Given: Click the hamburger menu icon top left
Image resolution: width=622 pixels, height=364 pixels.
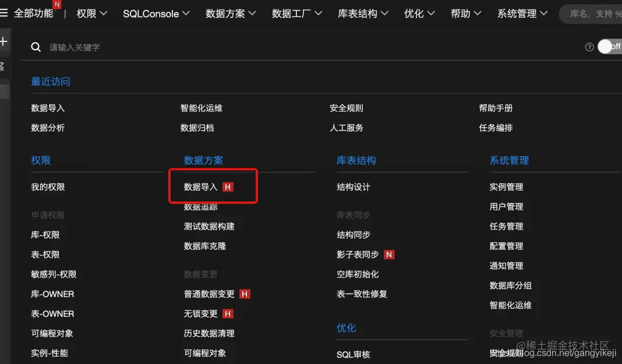Looking at the screenshot, I should pos(6,13).
